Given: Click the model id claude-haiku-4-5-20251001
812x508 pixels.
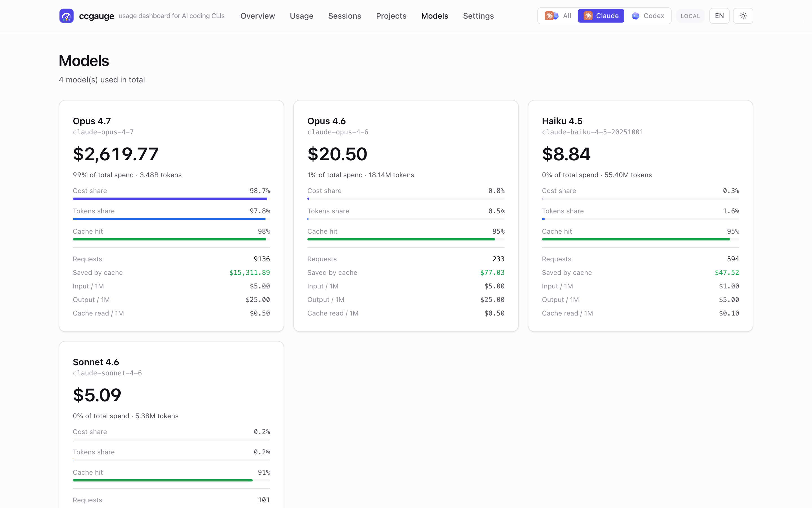Looking at the screenshot, I should click(593, 132).
